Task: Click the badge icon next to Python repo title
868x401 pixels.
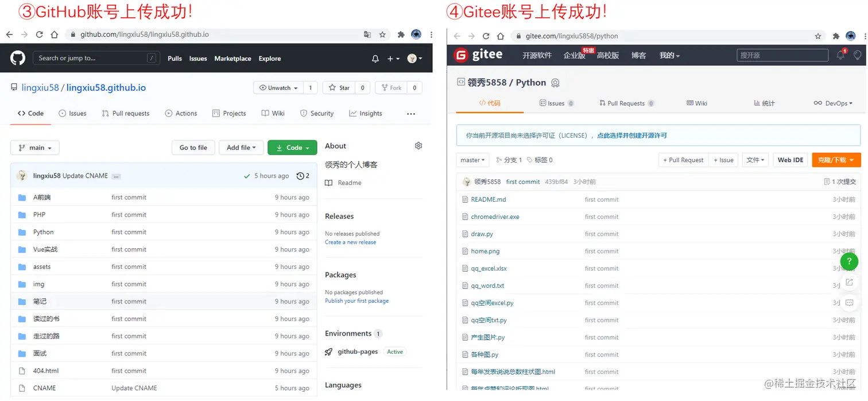Action: coord(555,83)
